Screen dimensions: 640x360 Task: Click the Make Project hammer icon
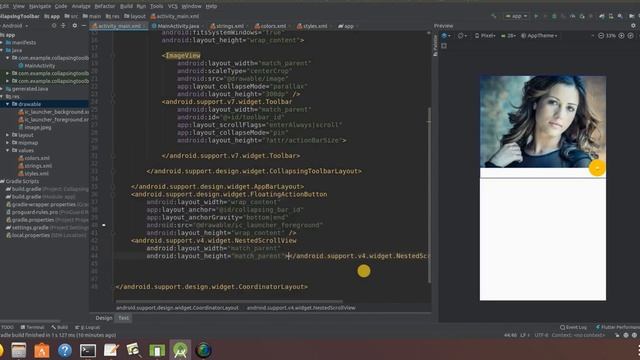(494, 16)
